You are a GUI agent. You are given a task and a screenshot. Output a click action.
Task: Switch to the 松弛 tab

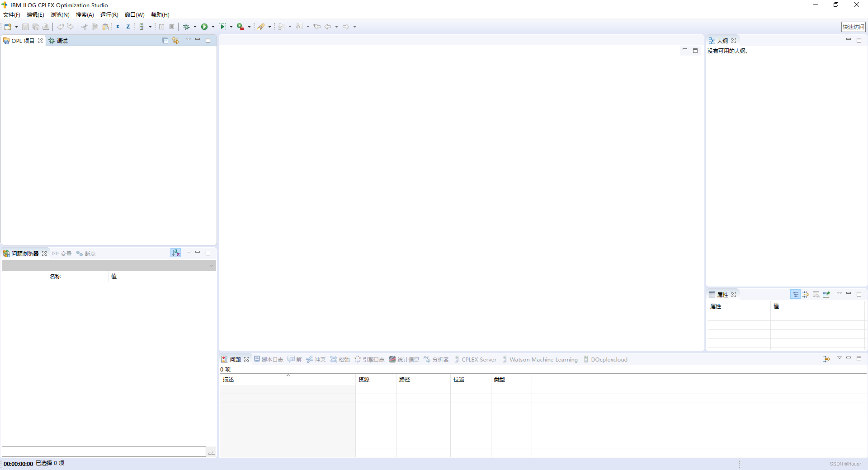[340, 359]
